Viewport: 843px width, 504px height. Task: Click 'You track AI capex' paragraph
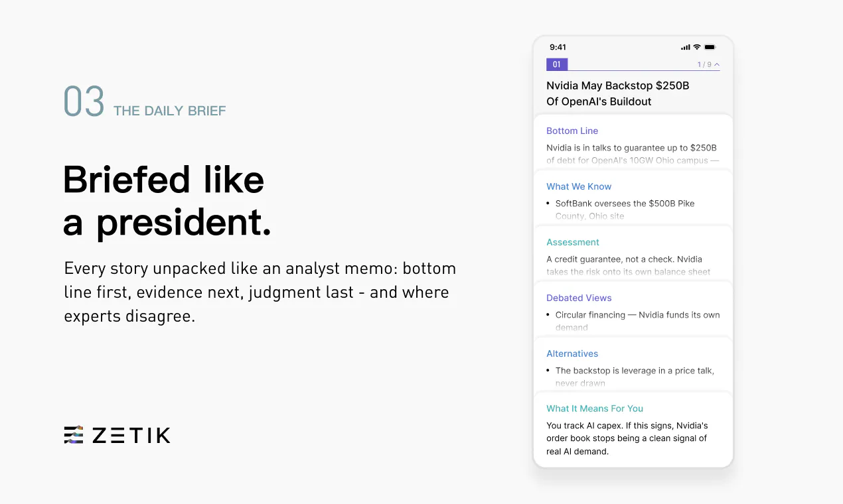point(627,438)
